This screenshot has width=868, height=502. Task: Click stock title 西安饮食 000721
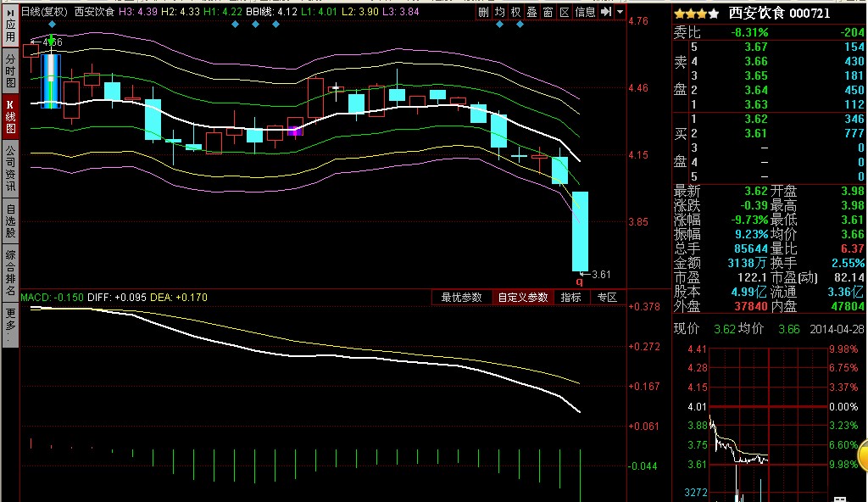[x=779, y=14]
